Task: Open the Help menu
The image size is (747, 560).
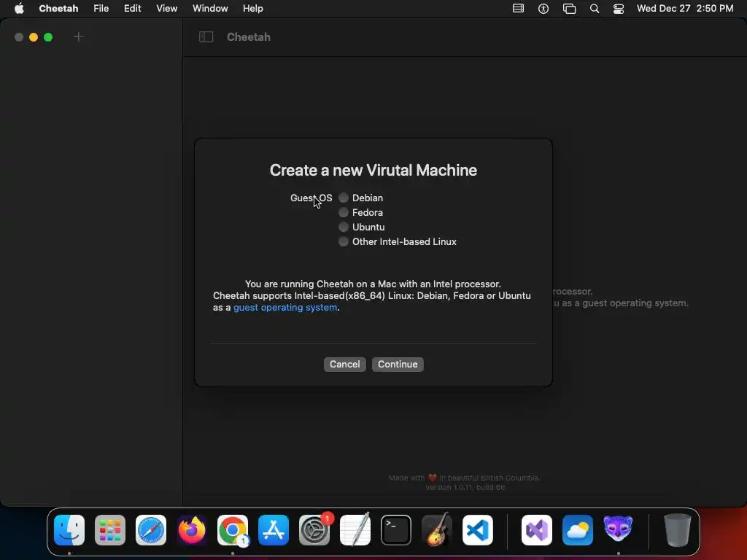Action: pos(253,9)
